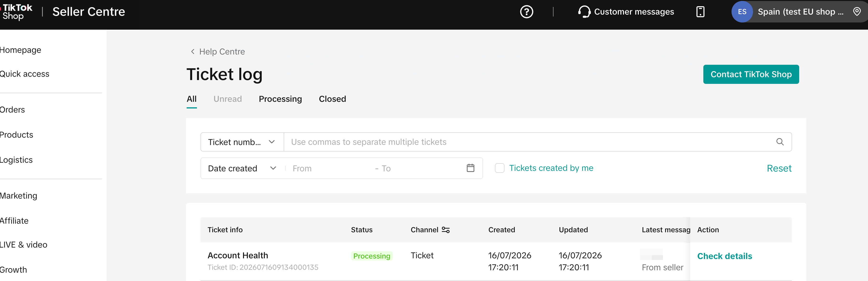Open Quick access in the sidebar
This screenshot has height=281, width=868.
click(24, 74)
